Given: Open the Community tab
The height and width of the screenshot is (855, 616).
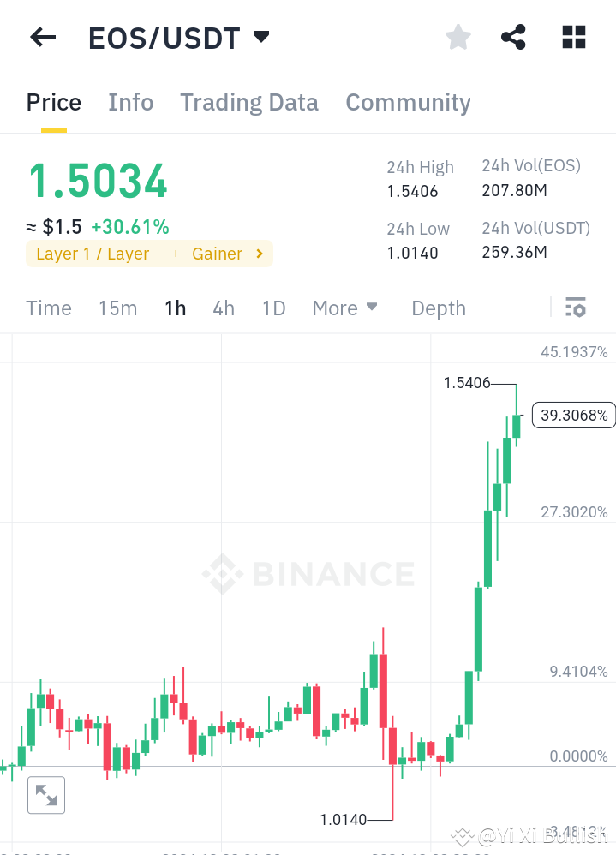Looking at the screenshot, I should coord(408,102).
